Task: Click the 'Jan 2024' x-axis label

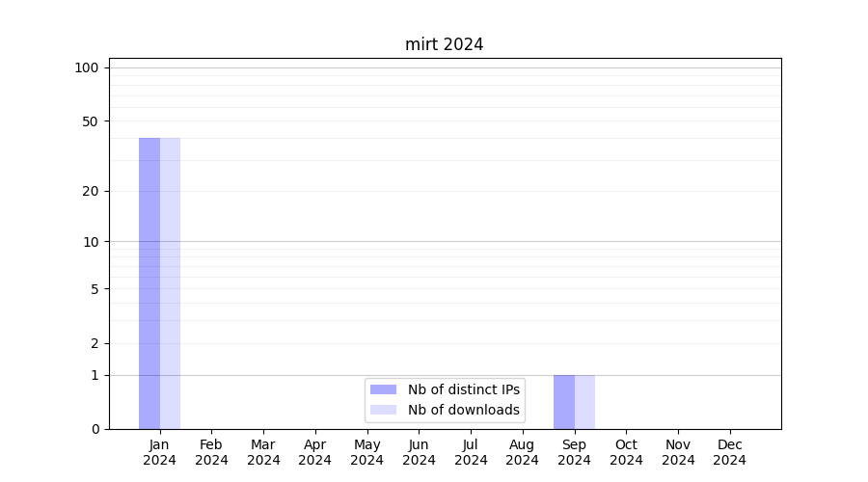Action: coord(160,452)
